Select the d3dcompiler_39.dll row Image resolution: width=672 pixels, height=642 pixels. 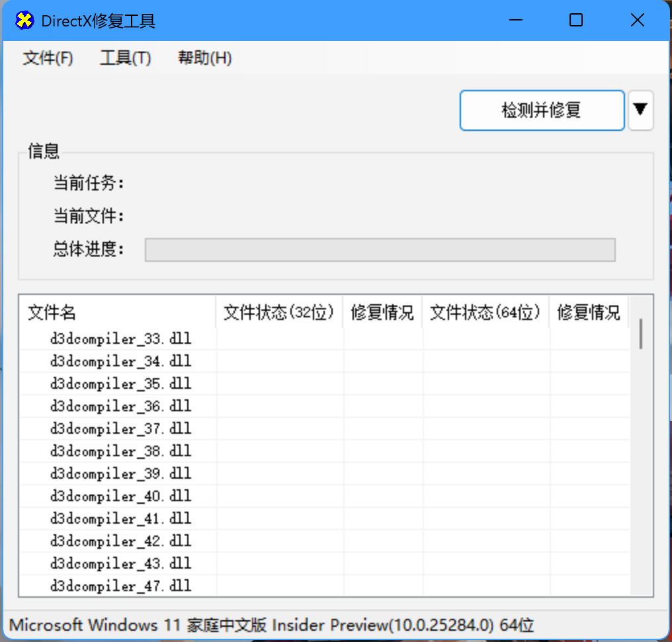point(325,473)
